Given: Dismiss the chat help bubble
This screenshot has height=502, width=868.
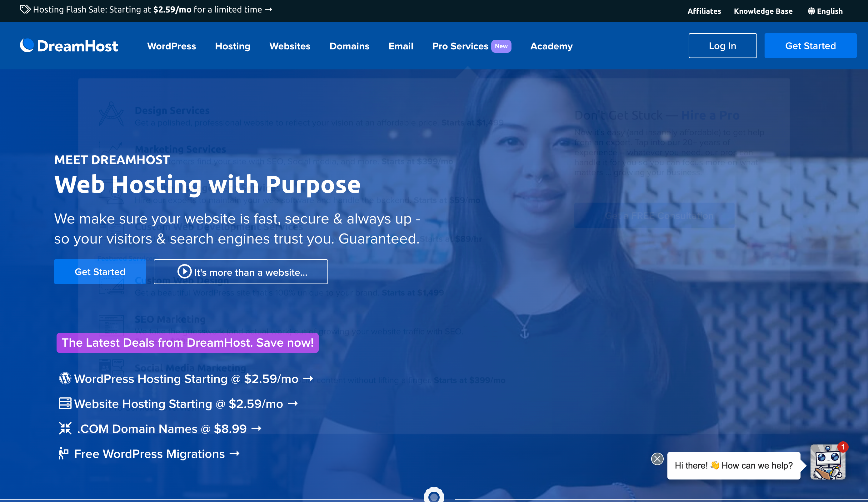Looking at the screenshot, I should (x=657, y=459).
